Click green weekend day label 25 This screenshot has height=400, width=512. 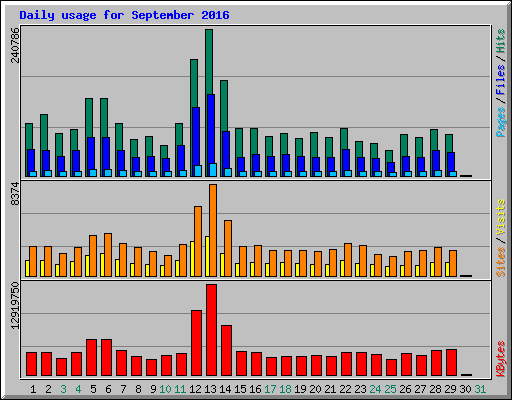click(x=390, y=389)
